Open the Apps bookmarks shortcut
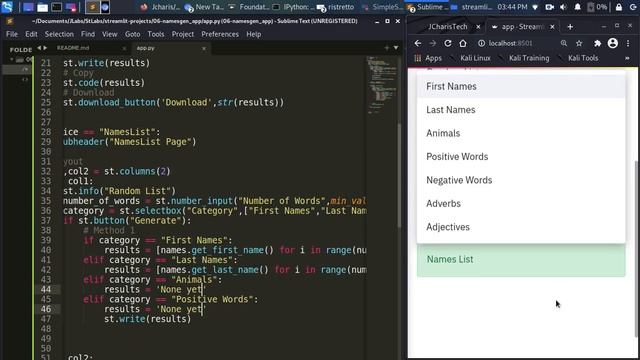 pos(428,58)
